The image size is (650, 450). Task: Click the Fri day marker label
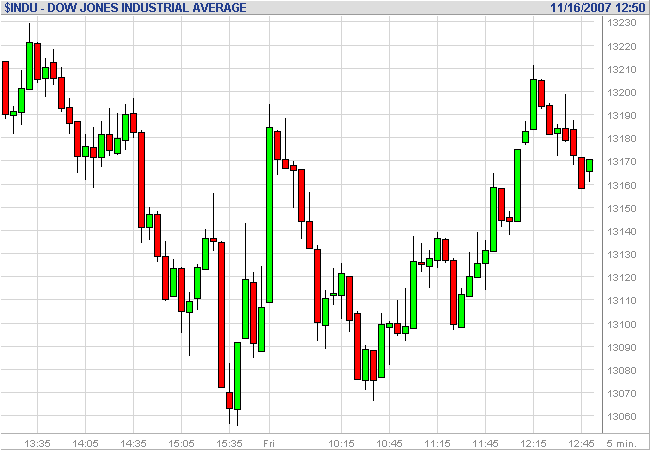click(269, 443)
